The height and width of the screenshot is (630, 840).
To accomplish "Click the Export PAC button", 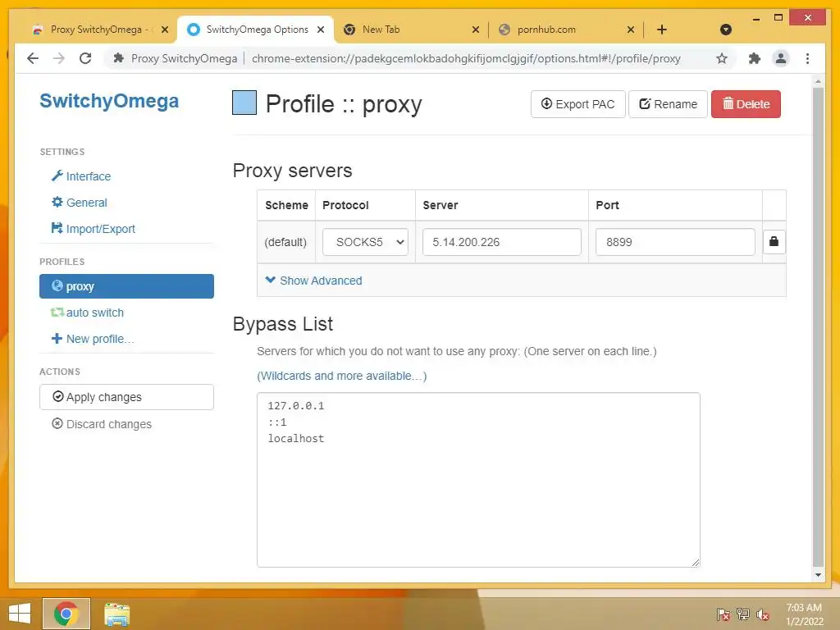I will click(x=577, y=104).
